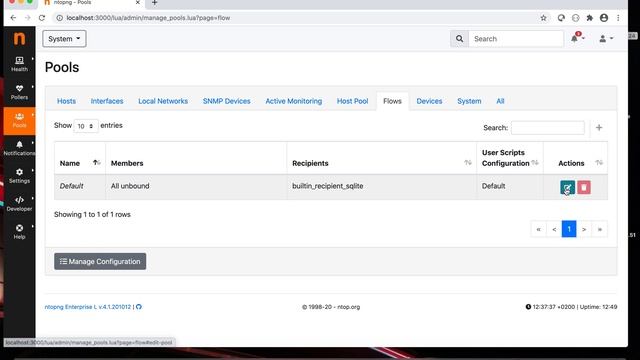Image resolution: width=640 pixels, height=360 pixels.
Task: Open the GitHub icon link in the footer
Action: coord(139,307)
